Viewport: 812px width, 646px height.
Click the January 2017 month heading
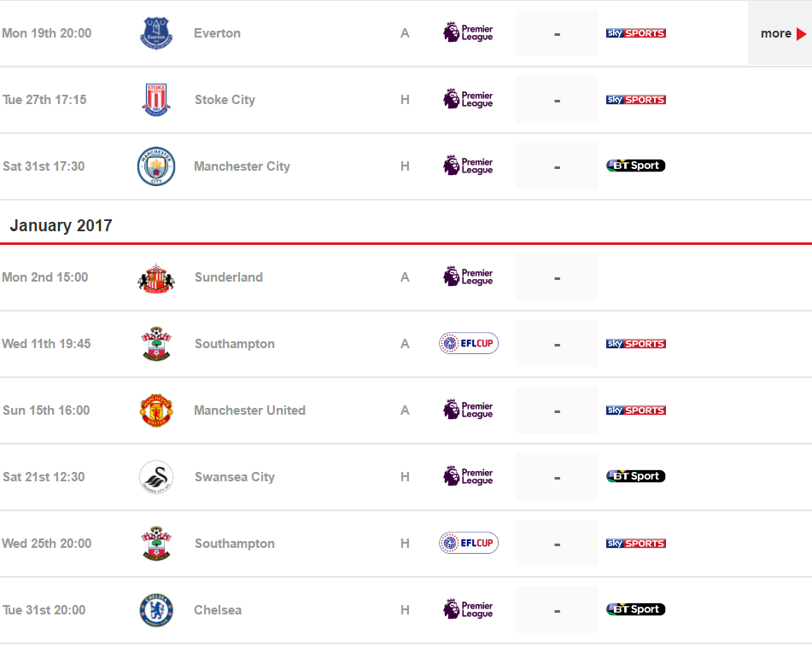61,226
